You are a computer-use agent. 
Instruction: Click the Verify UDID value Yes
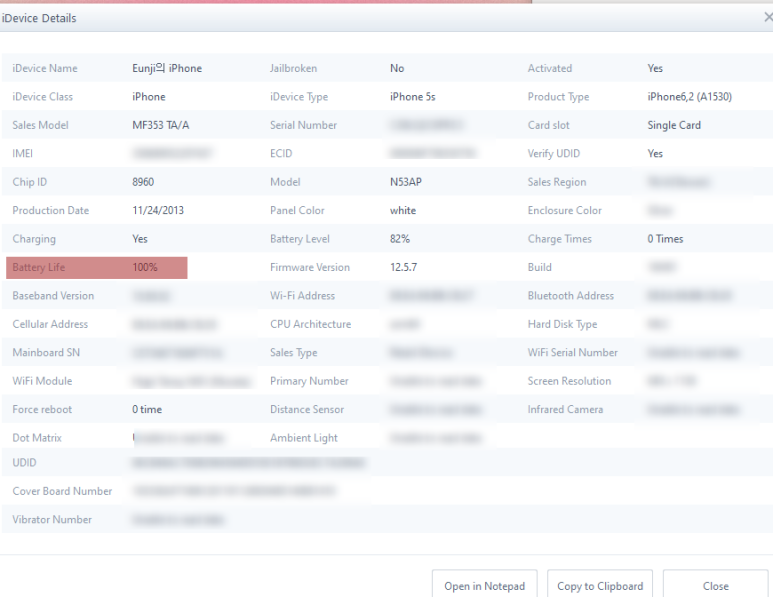tap(655, 153)
